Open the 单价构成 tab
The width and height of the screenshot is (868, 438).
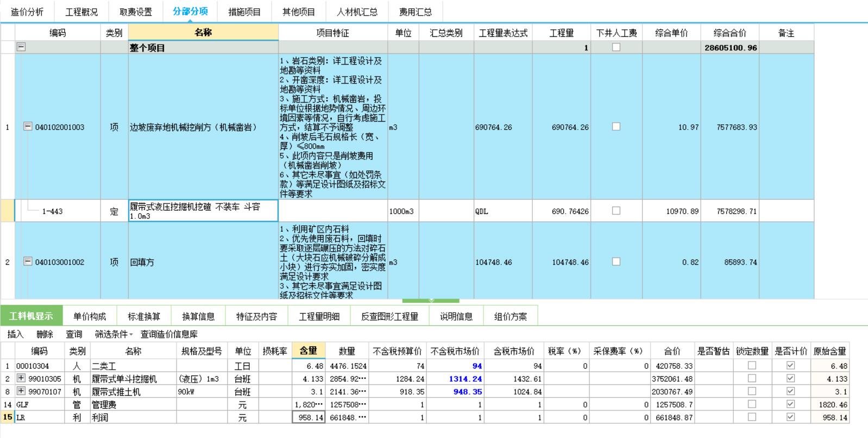[x=90, y=316]
